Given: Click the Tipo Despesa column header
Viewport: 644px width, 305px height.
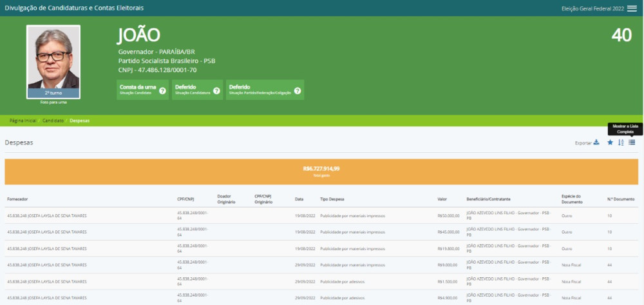Looking at the screenshot, I should tap(334, 199).
